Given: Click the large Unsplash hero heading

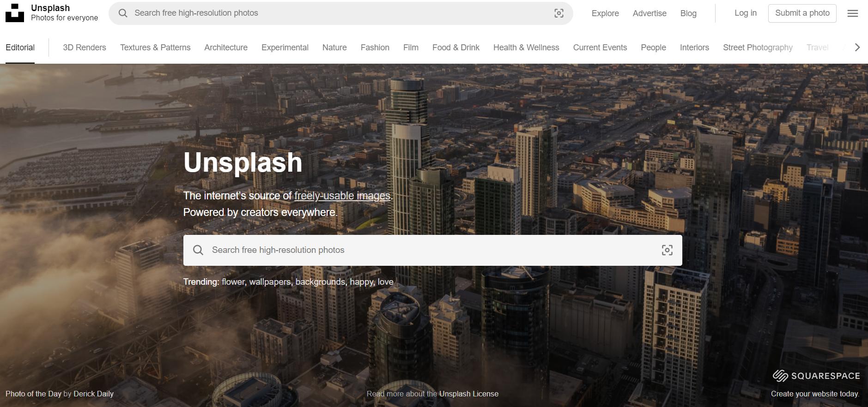Looking at the screenshot, I should click(243, 162).
